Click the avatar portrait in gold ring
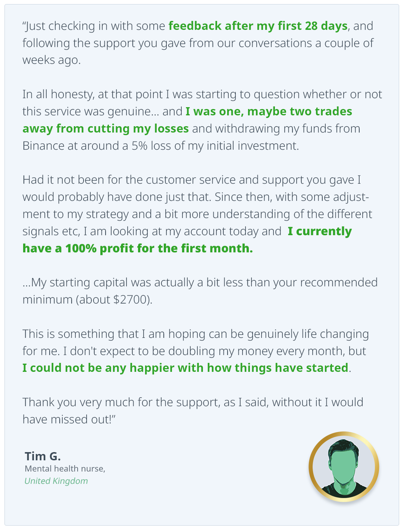Screen dimensions: 404x532 (344, 467)
